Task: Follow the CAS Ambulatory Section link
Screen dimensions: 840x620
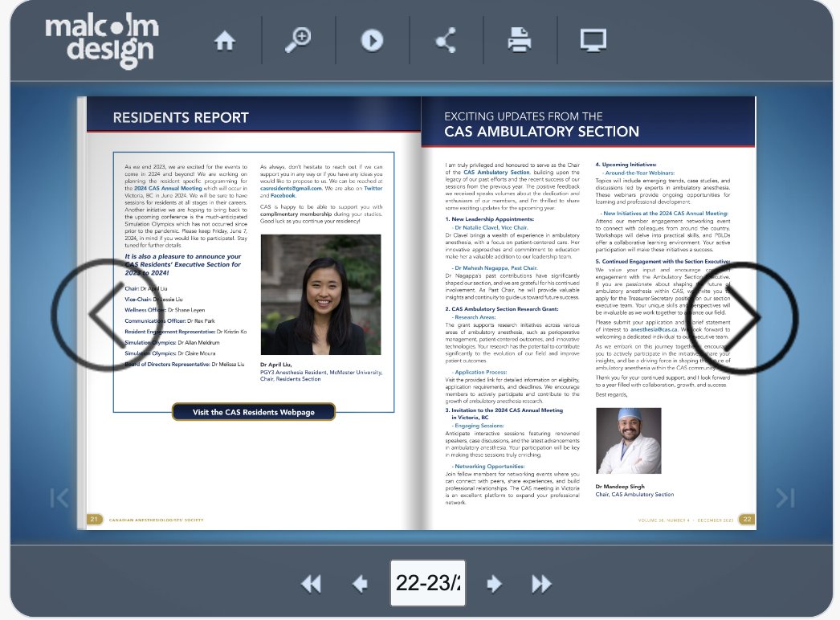Action: click(x=496, y=172)
